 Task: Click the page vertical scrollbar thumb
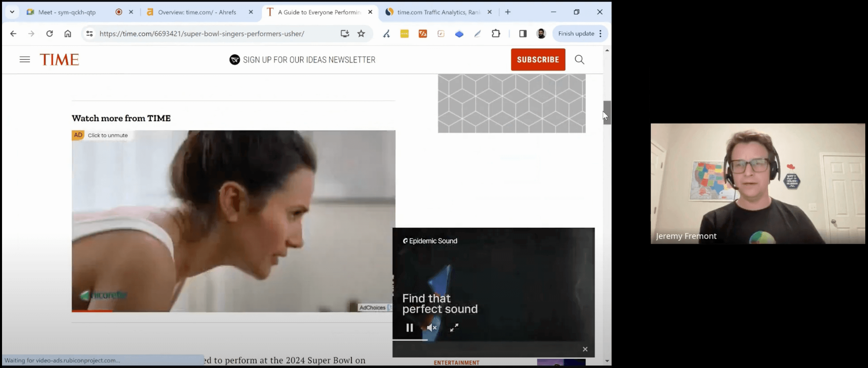point(607,113)
